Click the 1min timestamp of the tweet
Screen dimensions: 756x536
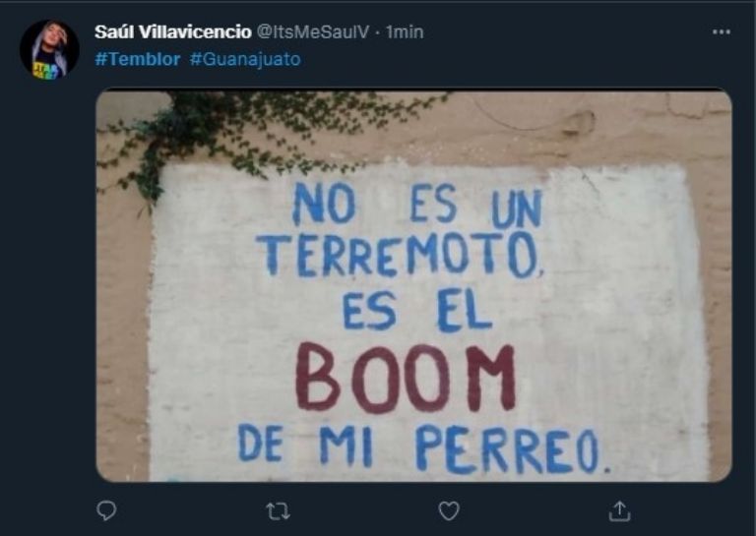[x=405, y=31]
